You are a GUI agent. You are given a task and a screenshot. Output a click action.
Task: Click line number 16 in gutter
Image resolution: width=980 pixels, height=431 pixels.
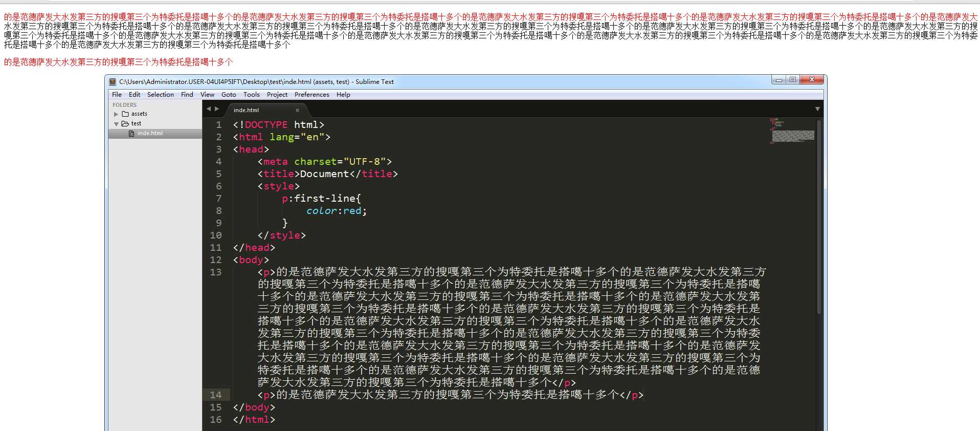pyautogui.click(x=216, y=420)
